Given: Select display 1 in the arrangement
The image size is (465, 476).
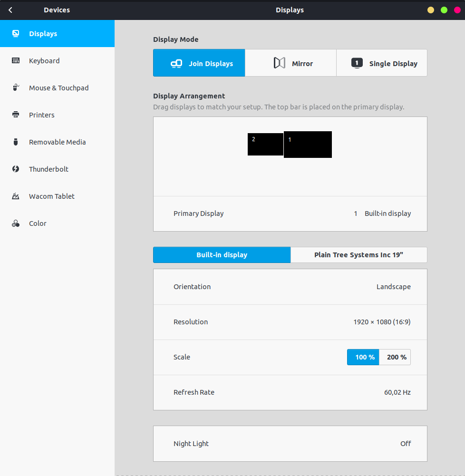Looking at the screenshot, I should [308, 145].
